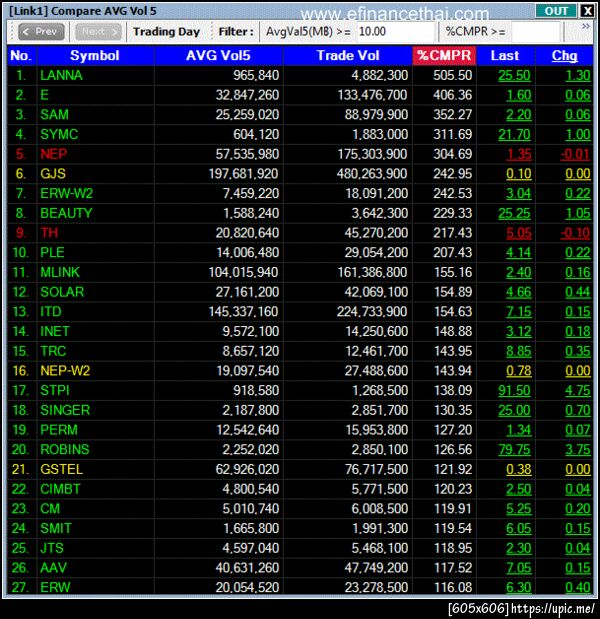
Task: Select the TRC symbol
Action: click(x=53, y=351)
